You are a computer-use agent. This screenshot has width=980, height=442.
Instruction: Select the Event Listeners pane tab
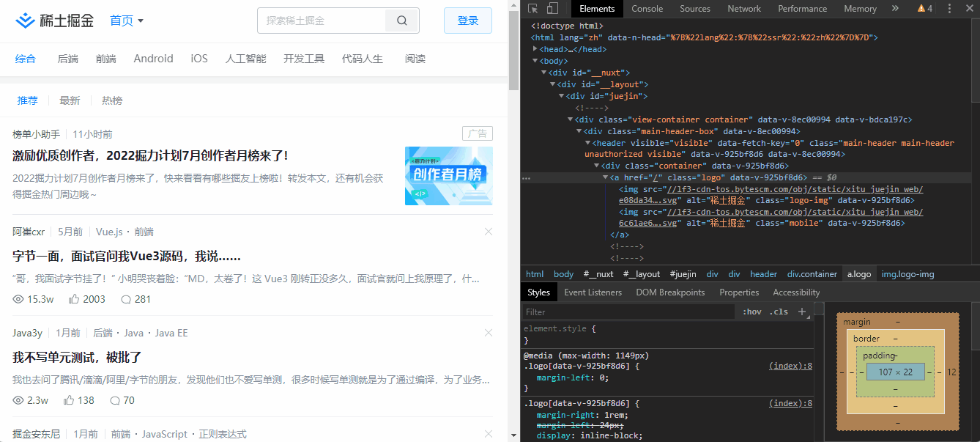tap(593, 292)
